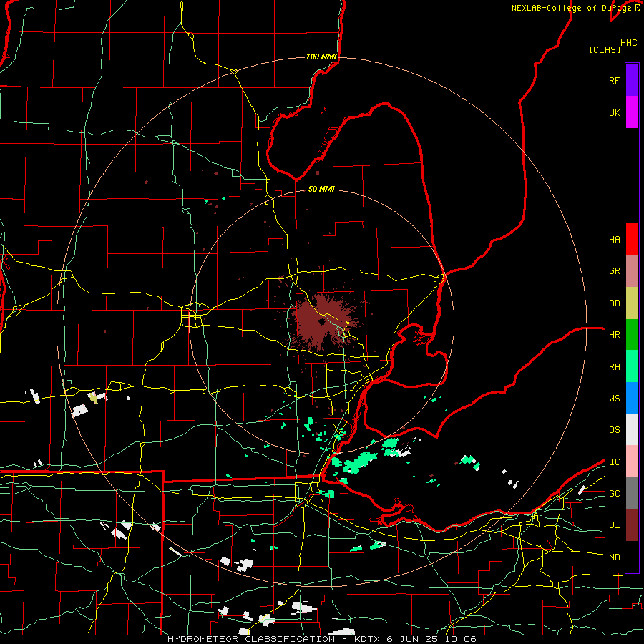Click the radar site dot in the brown clutter

click(321, 322)
